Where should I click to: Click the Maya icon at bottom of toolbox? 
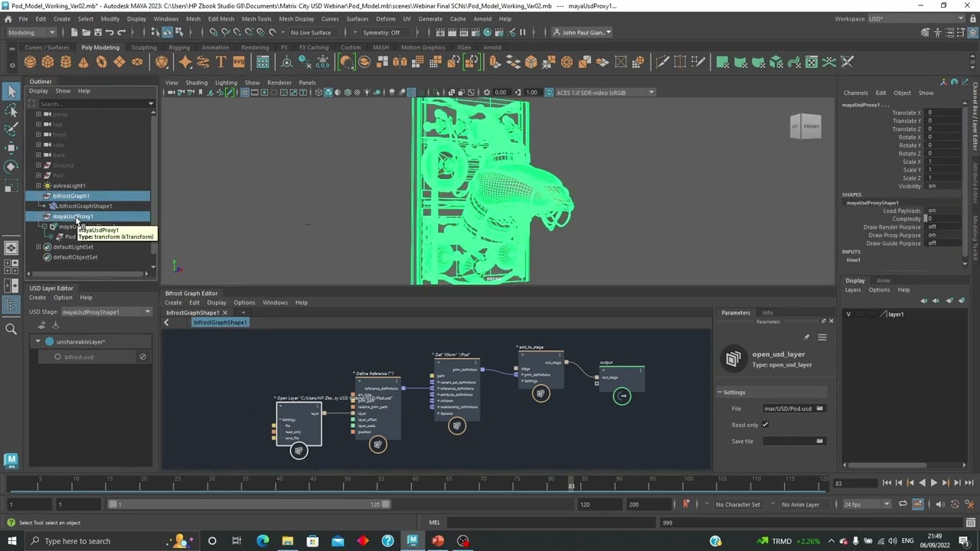pyautogui.click(x=11, y=460)
